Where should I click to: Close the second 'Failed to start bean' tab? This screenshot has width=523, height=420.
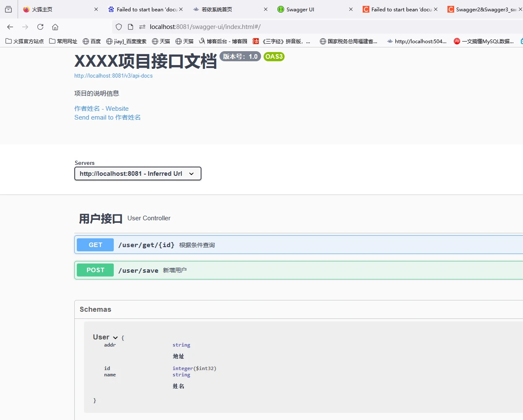(x=436, y=9)
